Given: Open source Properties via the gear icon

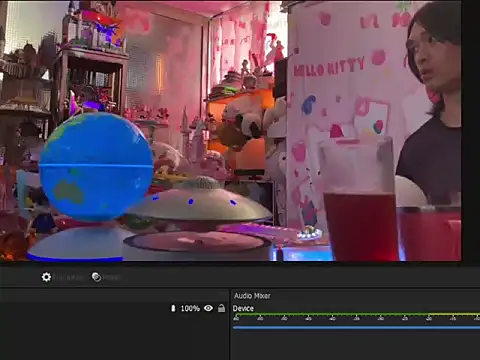Looking at the screenshot, I should (x=46, y=277).
